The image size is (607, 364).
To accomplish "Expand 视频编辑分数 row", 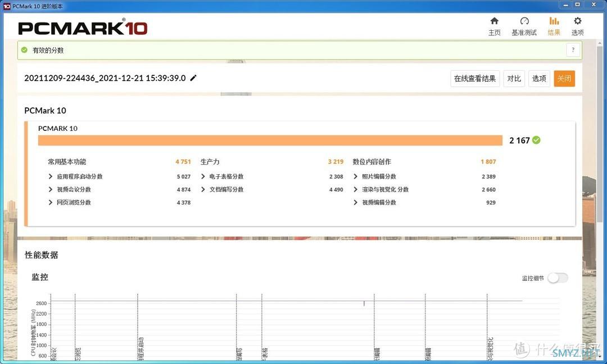I will (355, 202).
